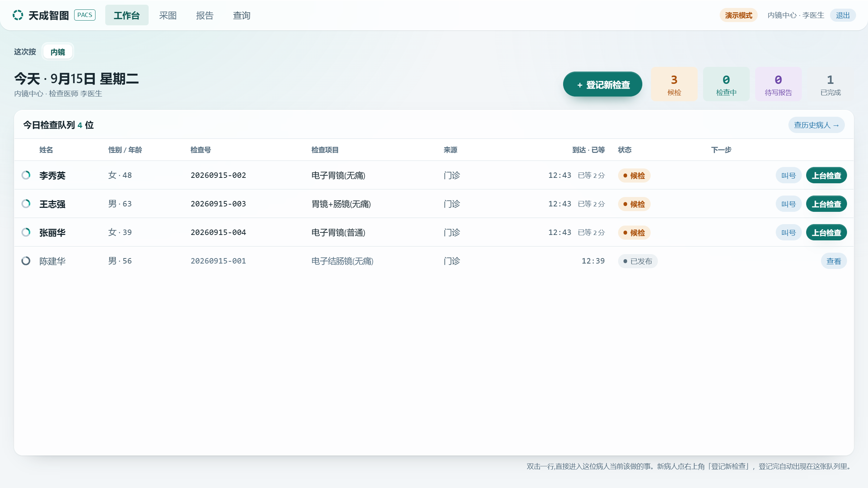Click the 检查项目 column header
This screenshot has height=488, width=868.
point(325,150)
